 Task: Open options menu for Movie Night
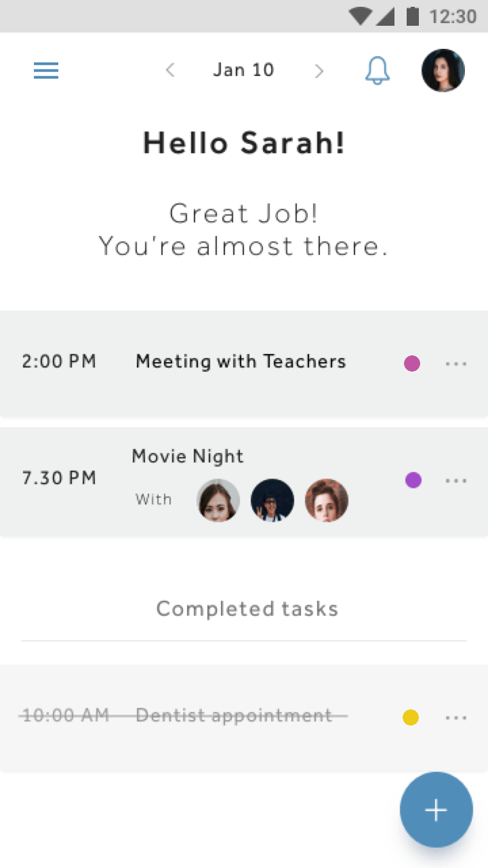coord(456,481)
